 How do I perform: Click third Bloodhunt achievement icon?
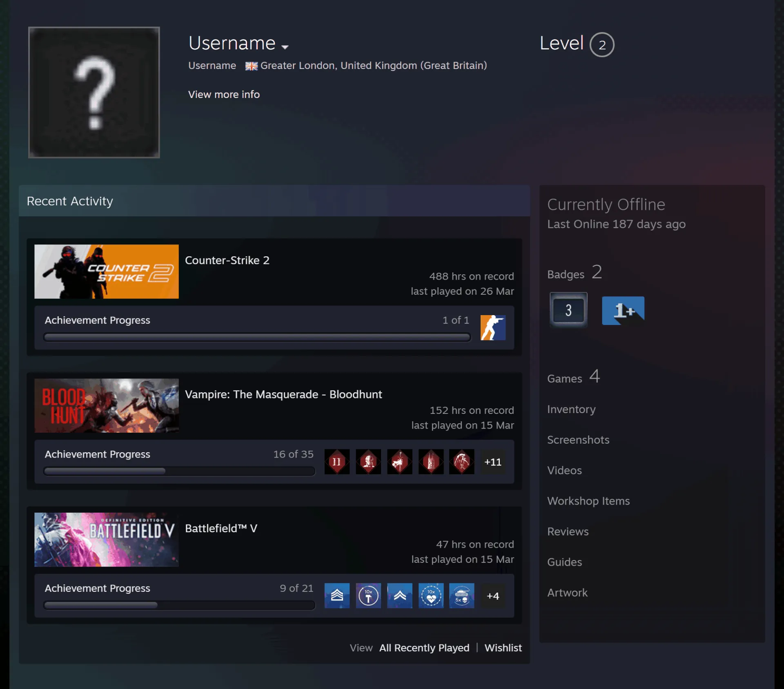(x=399, y=461)
